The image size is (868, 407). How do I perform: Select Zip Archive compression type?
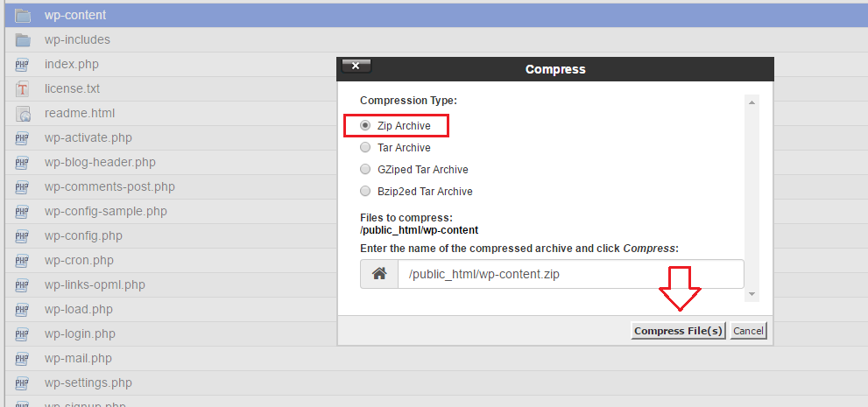(x=365, y=125)
